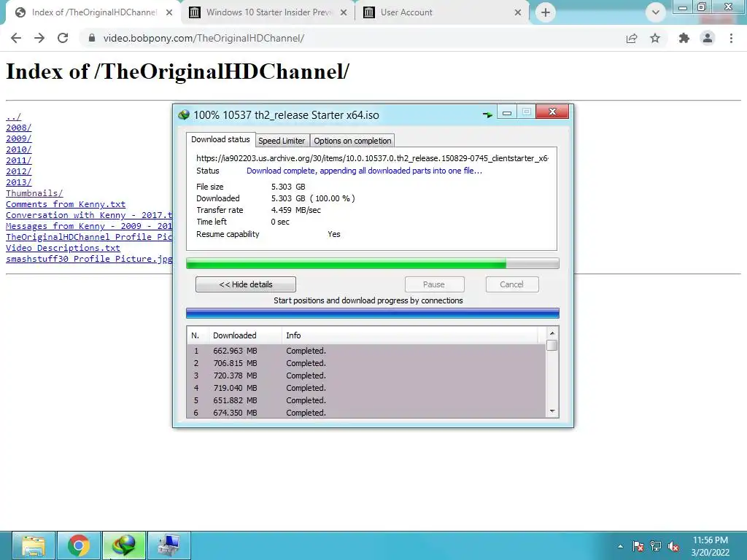Click the computer/network taskbar icon
The height and width of the screenshot is (560, 747).
169,545
